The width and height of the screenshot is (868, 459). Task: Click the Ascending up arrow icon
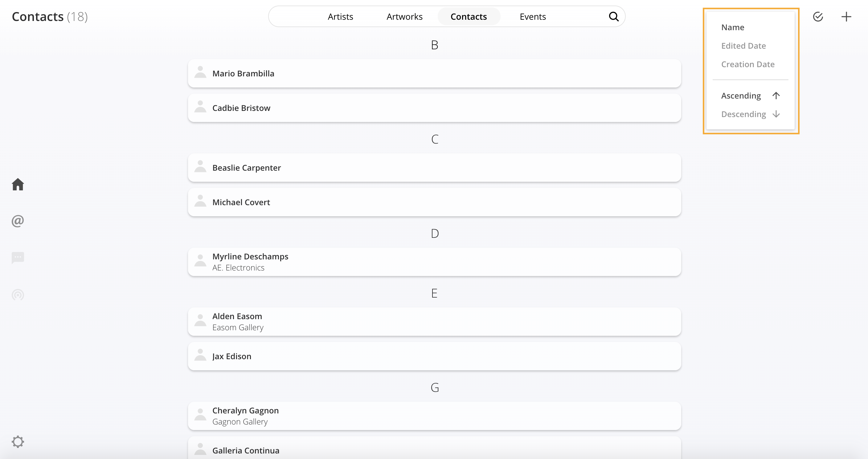tap(776, 95)
